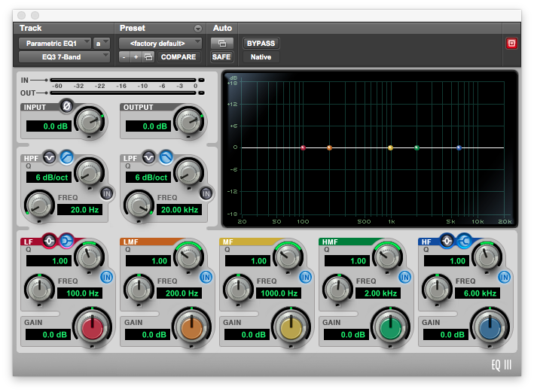Select the HPF high-pass filter type icon
The height and width of the screenshot is (392, 534).
point(66,157)
